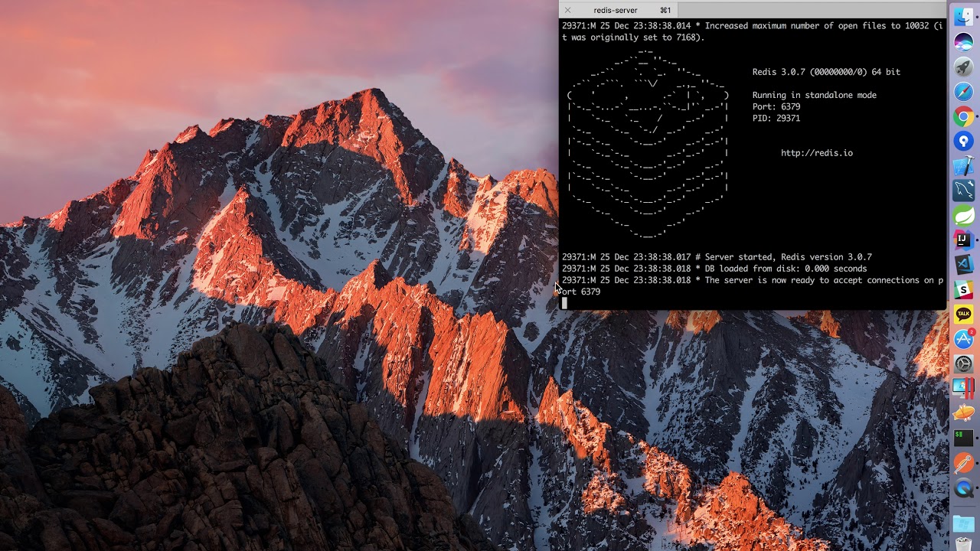Open KakaoTalk yellow TALK icon
The height and width of the screenshot is (551, 980).
[x=964, y=314]
